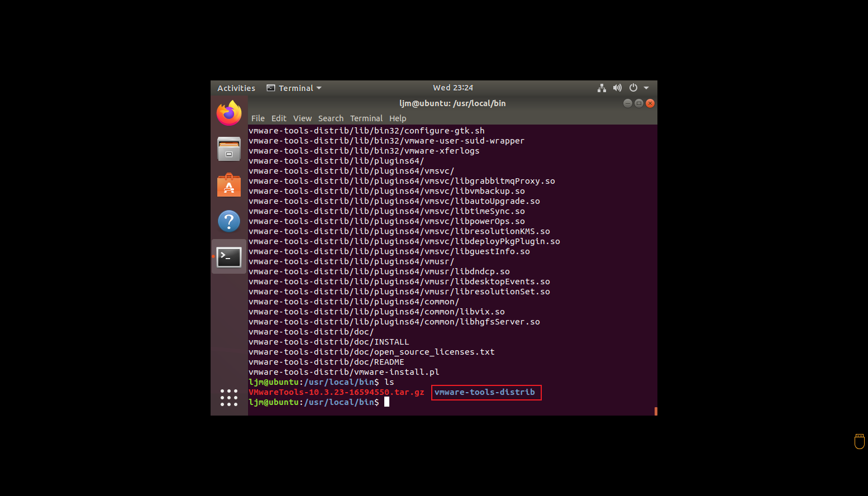Minimize the terminal window
The image size is (868, 496).
(628, 103)
